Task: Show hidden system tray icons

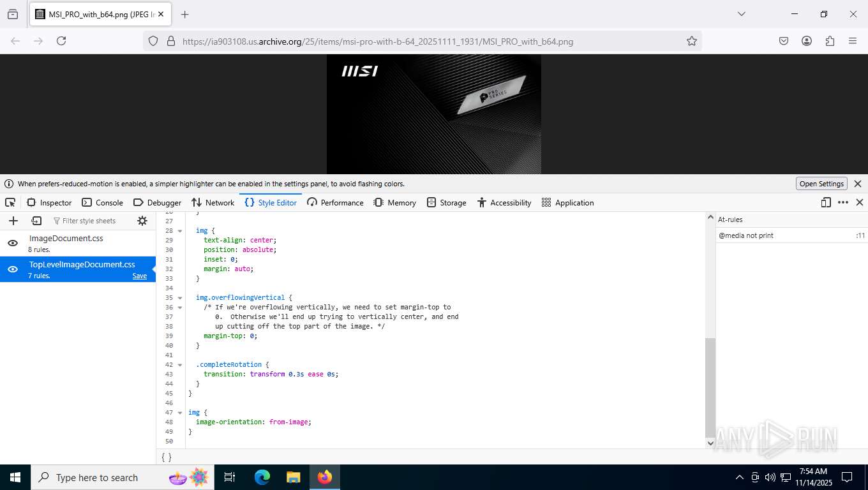Action: [x=740, y=477]
